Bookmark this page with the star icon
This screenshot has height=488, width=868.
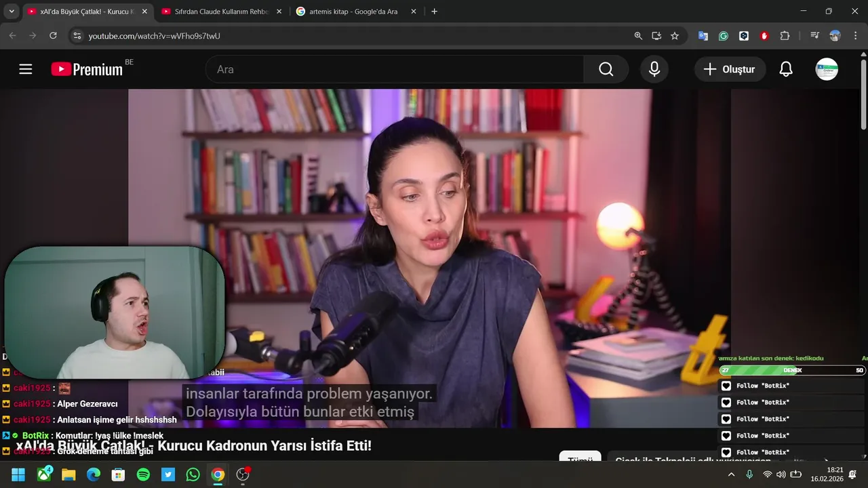point(675,36)
